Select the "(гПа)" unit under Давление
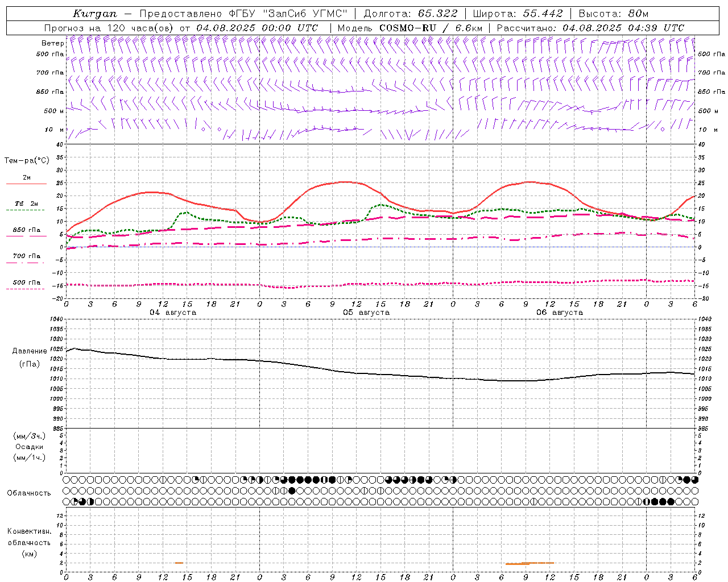The width and height of the screenshot is (728, 582). click(x=30, y=364)
